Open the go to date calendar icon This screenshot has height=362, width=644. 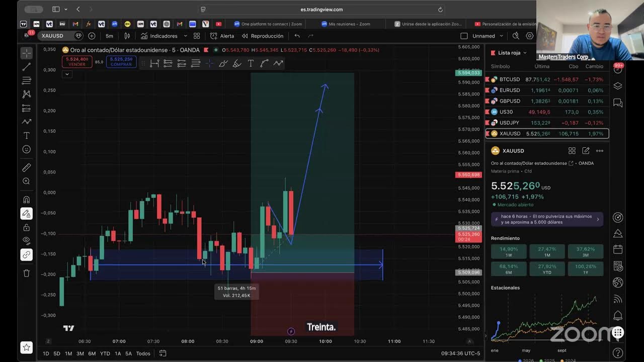pos(163,353)
